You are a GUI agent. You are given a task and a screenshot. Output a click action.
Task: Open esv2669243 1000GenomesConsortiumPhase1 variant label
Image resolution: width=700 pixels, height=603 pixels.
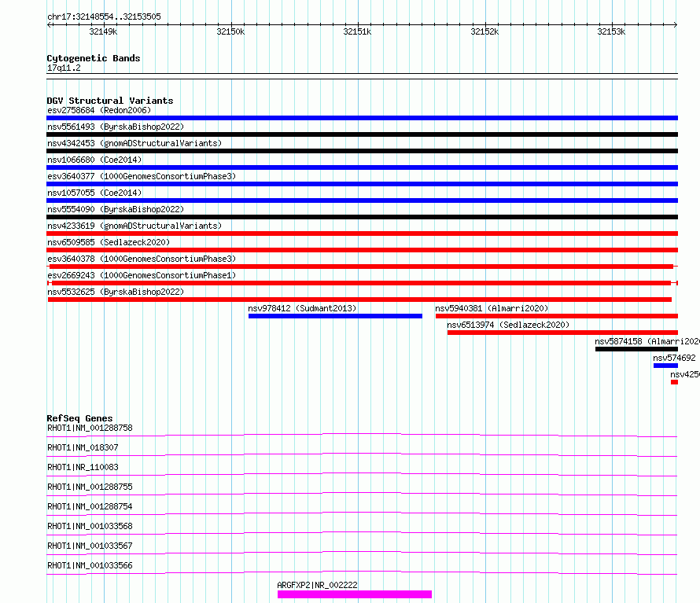142,275
